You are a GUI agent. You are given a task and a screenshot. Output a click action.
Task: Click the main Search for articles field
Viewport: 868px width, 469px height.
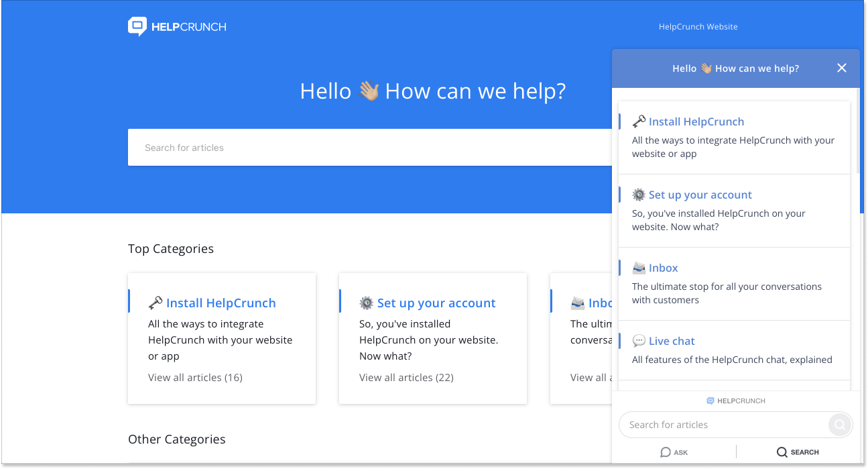[370, 148]
